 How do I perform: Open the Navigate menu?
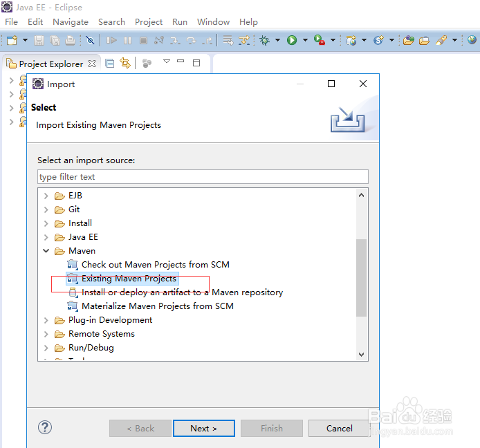click(71, 22)
